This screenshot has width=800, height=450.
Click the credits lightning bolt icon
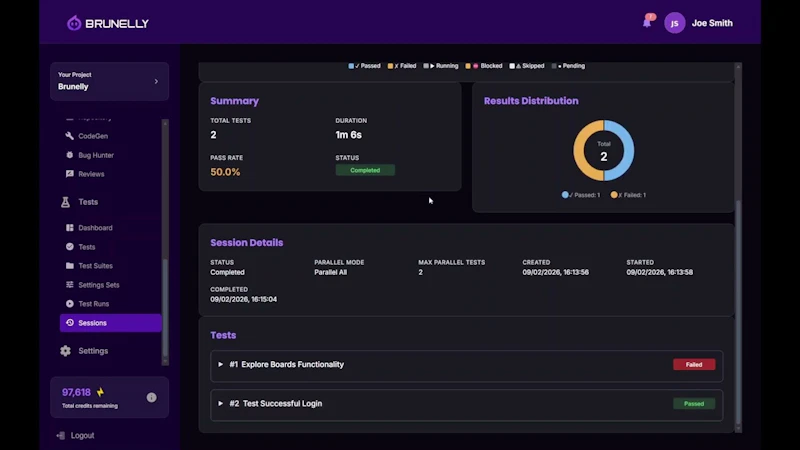click(100, 392)
